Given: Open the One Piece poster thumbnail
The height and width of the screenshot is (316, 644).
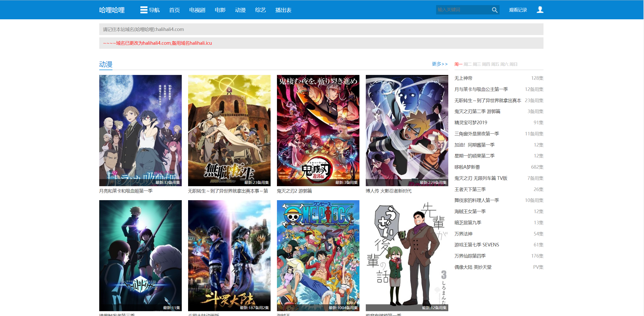Looking at the screenshot, I should (318, 256).
